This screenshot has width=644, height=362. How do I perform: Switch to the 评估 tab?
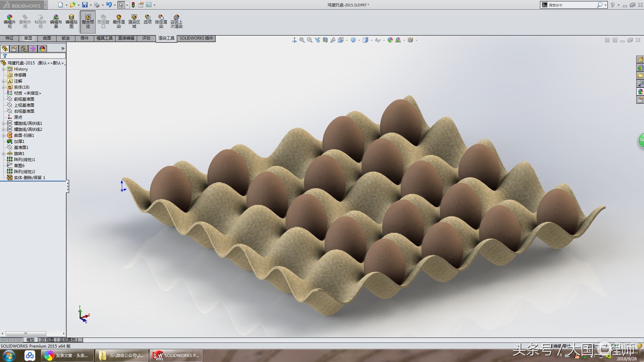(146, 38)
